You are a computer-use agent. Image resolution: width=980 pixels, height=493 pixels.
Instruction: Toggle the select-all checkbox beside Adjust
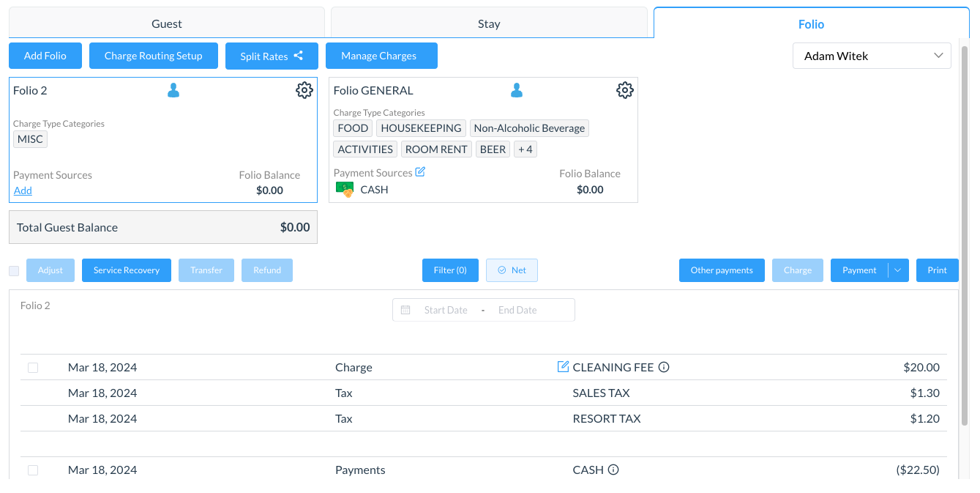[14, 271]
